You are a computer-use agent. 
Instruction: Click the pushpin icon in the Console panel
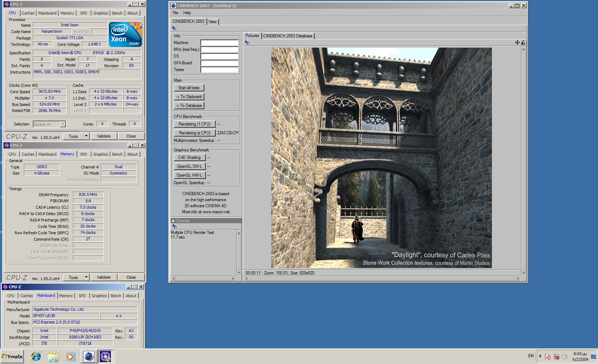[x=174, y=226]
